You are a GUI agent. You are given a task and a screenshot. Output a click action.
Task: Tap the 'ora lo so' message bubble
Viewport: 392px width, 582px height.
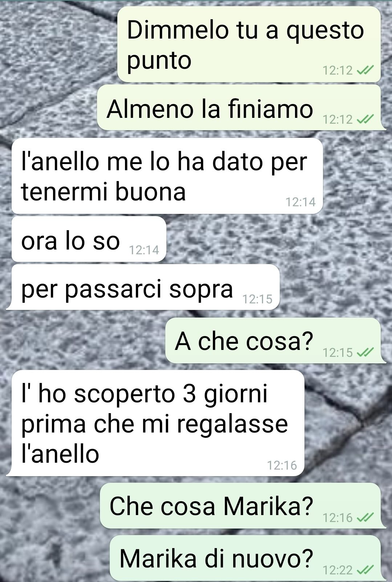tap(89, 239)
